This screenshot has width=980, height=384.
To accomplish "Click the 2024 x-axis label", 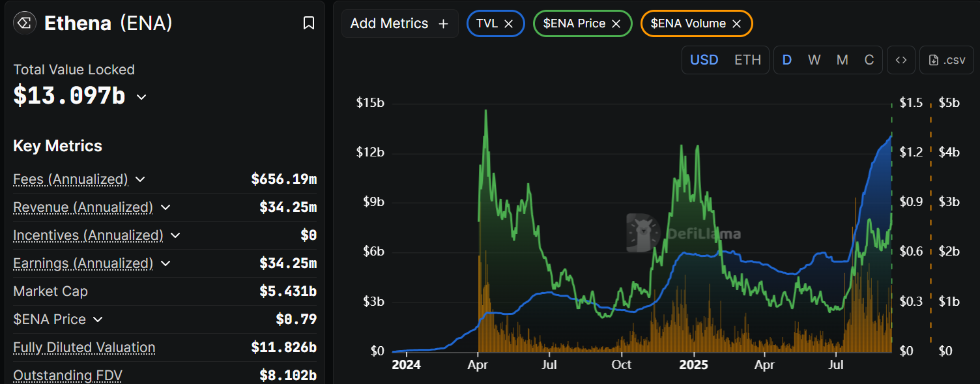I will point(406,364).
